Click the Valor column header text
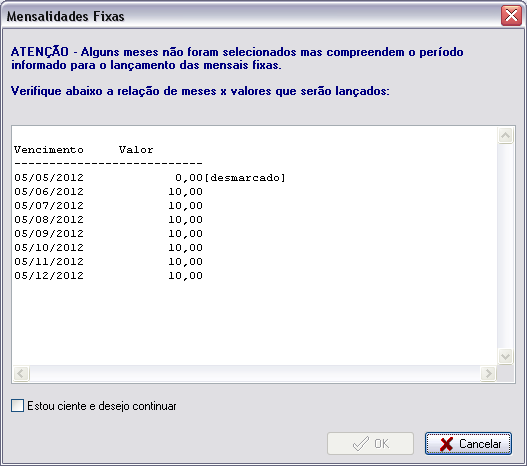Viewport: 527px width, 466px height. [136, 150]
